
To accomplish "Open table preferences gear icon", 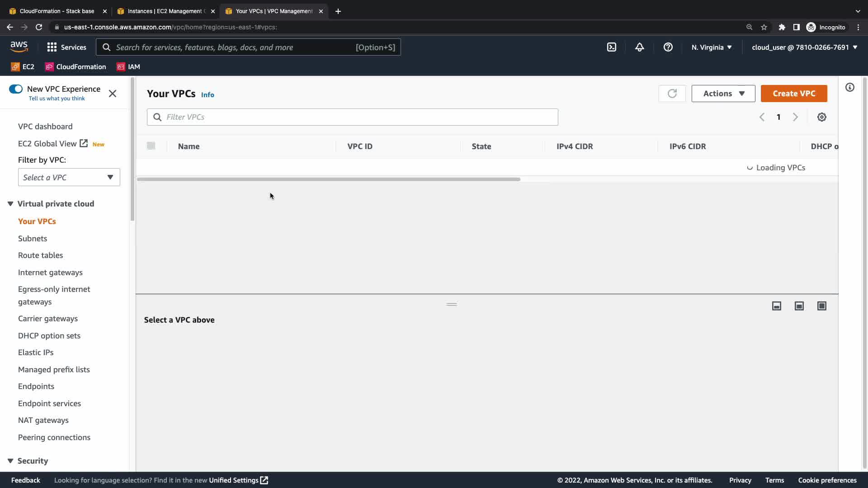I will point(821,117).
